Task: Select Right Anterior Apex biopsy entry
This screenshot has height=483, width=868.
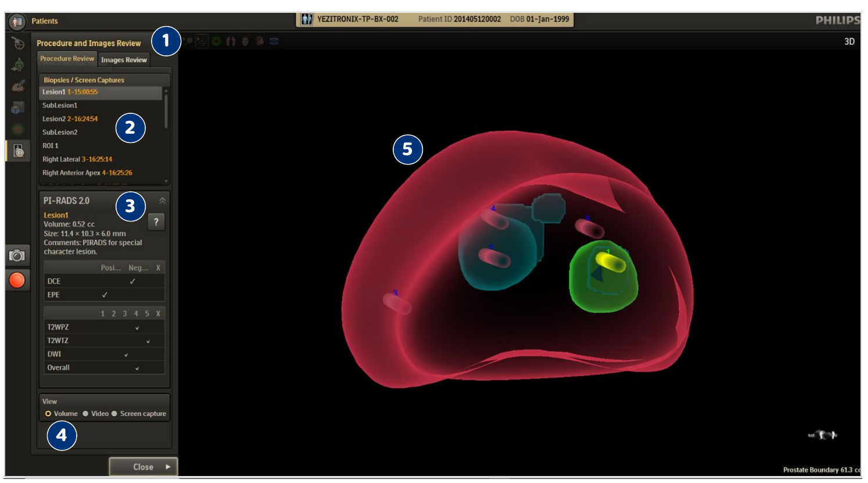Action: pyautogui.click(x=101, y=173)
